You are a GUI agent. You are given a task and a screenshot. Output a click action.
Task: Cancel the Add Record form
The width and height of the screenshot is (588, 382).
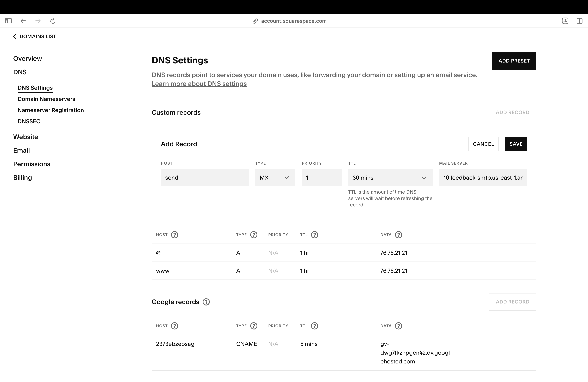pos(483,144)
